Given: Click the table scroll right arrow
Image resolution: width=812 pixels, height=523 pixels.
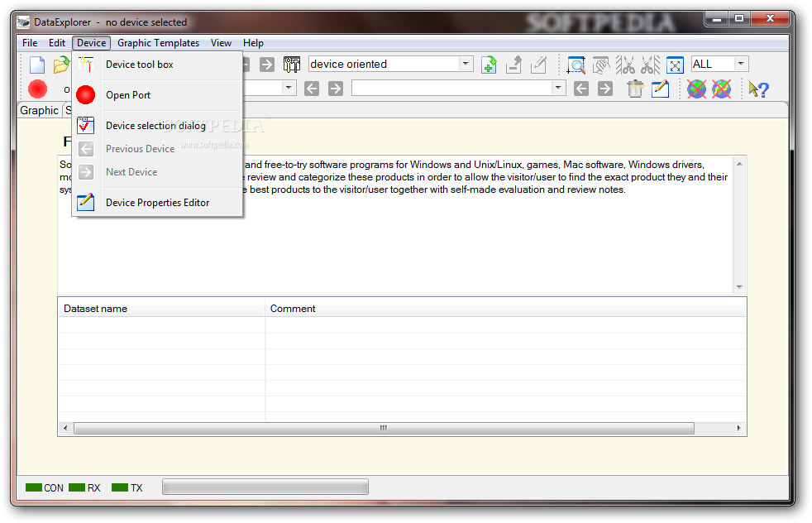Looking at the screenshot, I should pyautogui.click(x=739, y=428).
